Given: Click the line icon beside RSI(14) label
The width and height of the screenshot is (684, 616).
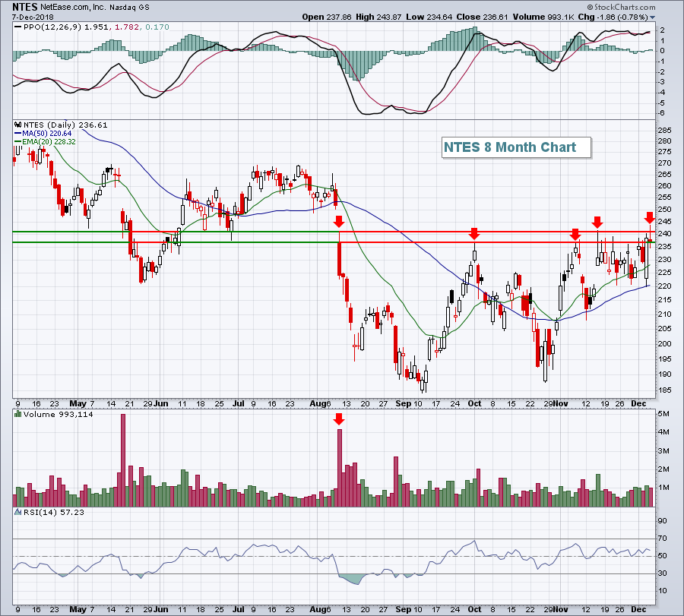Looking at the screenshot, I should click(18, 512).
